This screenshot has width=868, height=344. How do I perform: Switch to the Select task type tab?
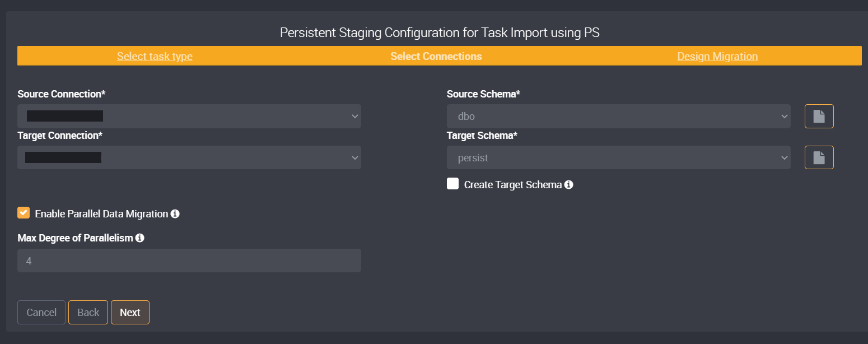(155, 55)
